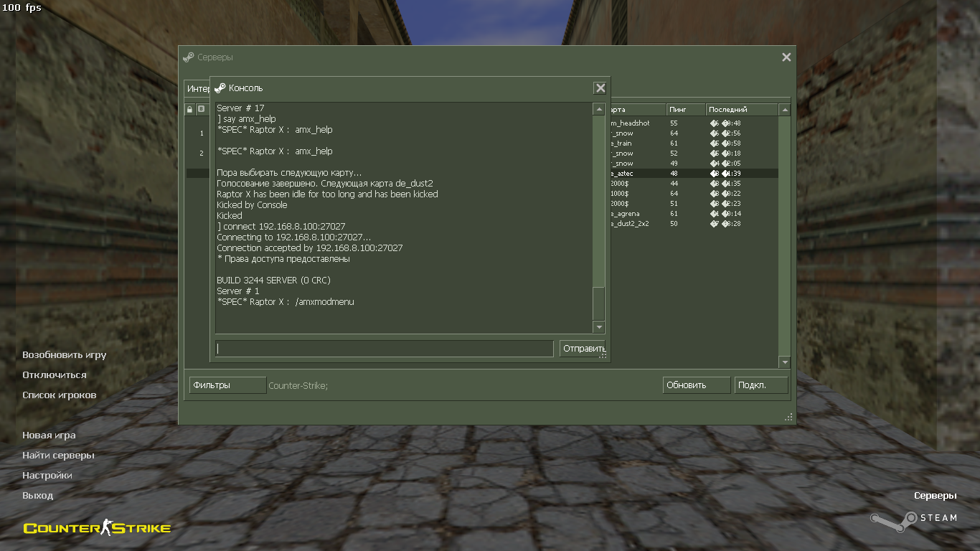980x551 pixels.
Task: Click server list scrollbar down arrow
Action: pyautogui.click(x=784, y=362)
